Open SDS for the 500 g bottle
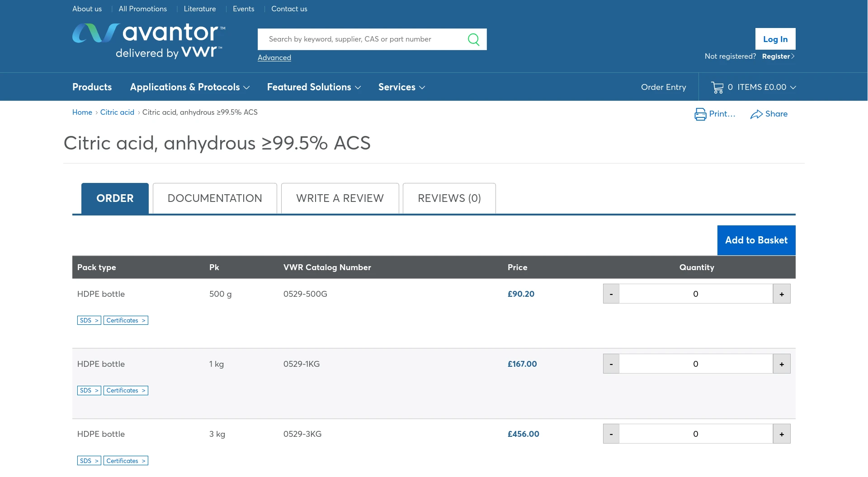 point(89,320)
